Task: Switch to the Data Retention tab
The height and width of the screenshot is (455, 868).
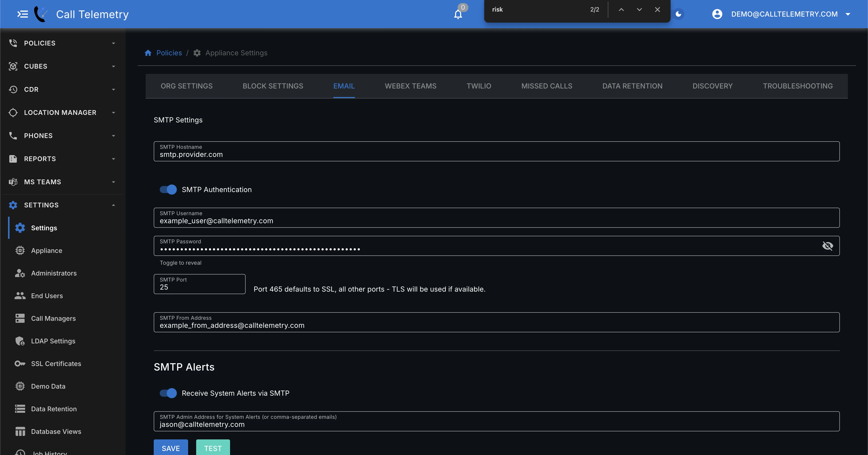Action: (632, 86)
